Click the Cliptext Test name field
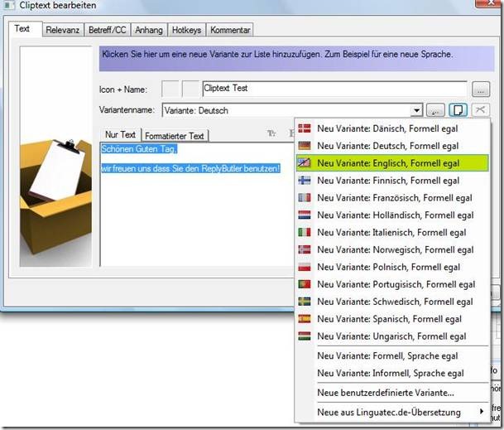The image size is (504, 430). (334, 89)
